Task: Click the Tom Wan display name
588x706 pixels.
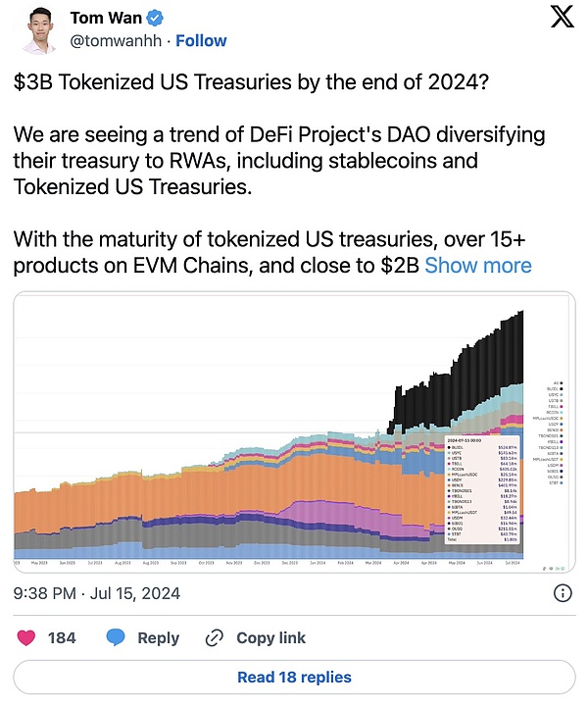Action: coord(105,18)
